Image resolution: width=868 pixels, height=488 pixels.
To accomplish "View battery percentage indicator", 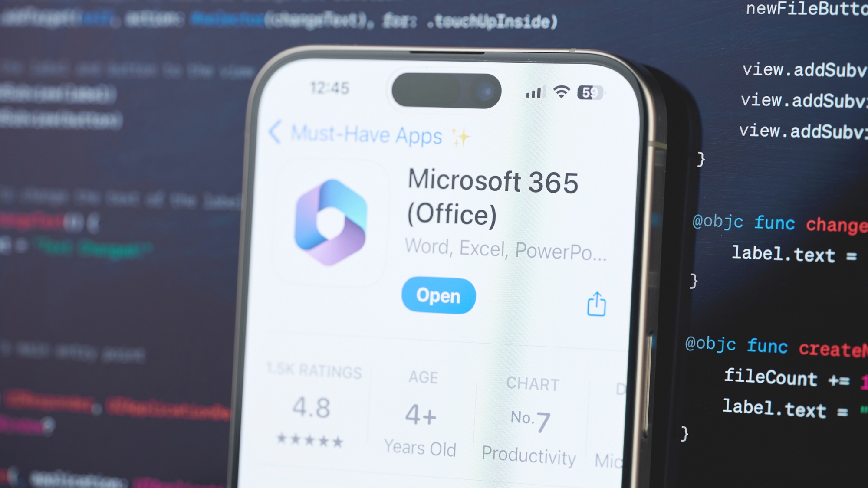I will pyautogui.click(x=591, y=92).
